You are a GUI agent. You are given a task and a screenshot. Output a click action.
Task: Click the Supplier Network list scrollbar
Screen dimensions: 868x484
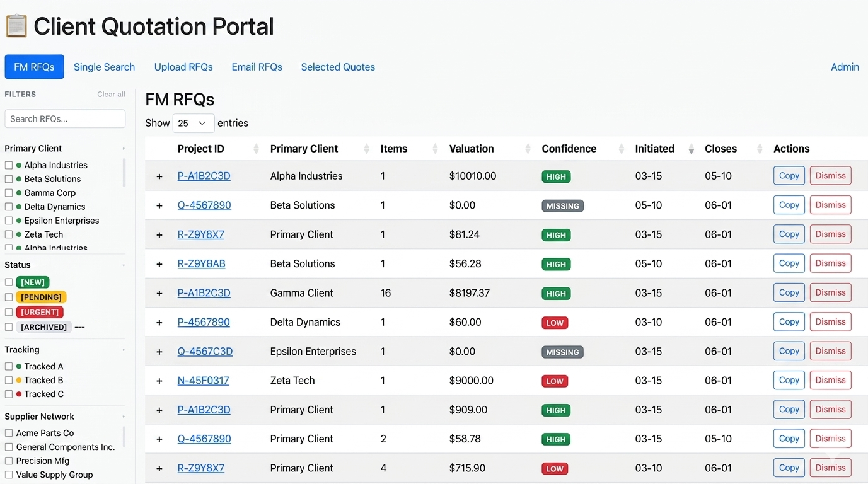[124, 437]
